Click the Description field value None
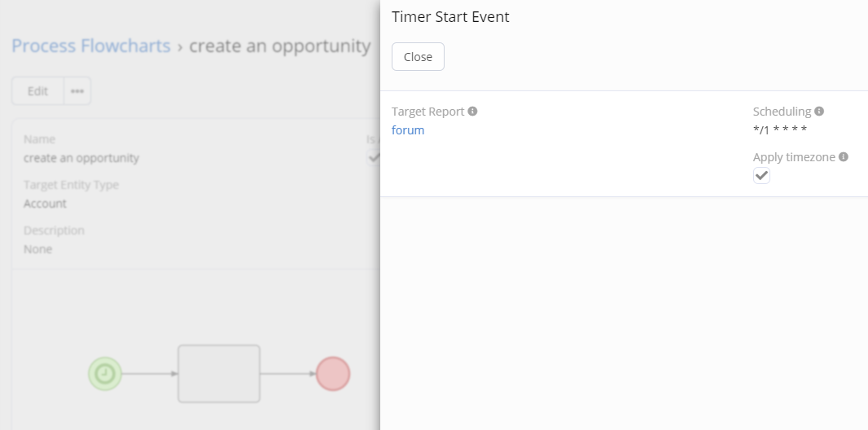The height and width of the screenshot is (430, 868). pyautogui.click(x=38, y=249)
